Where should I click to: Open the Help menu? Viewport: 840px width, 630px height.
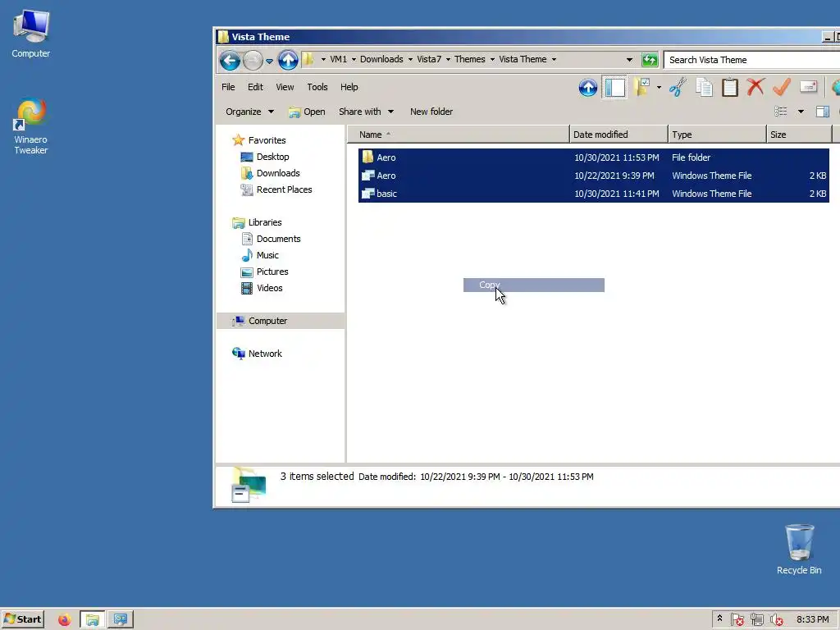pos(349,87)
